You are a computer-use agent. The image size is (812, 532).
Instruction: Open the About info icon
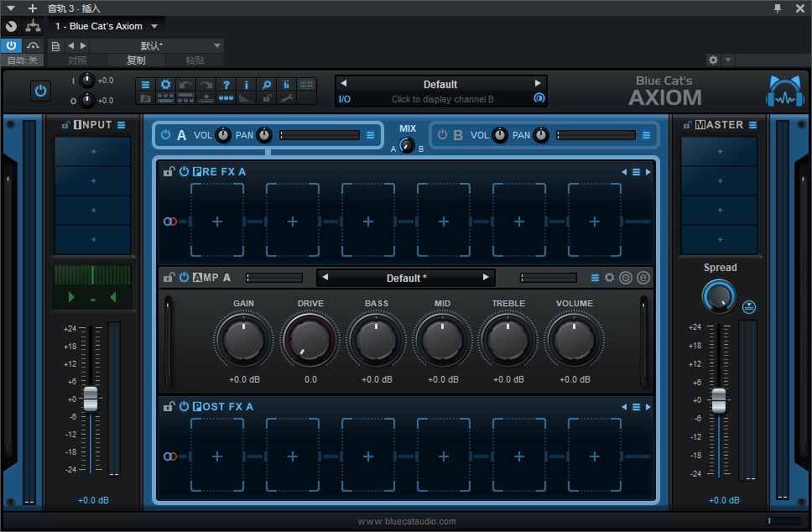point(246,85)
